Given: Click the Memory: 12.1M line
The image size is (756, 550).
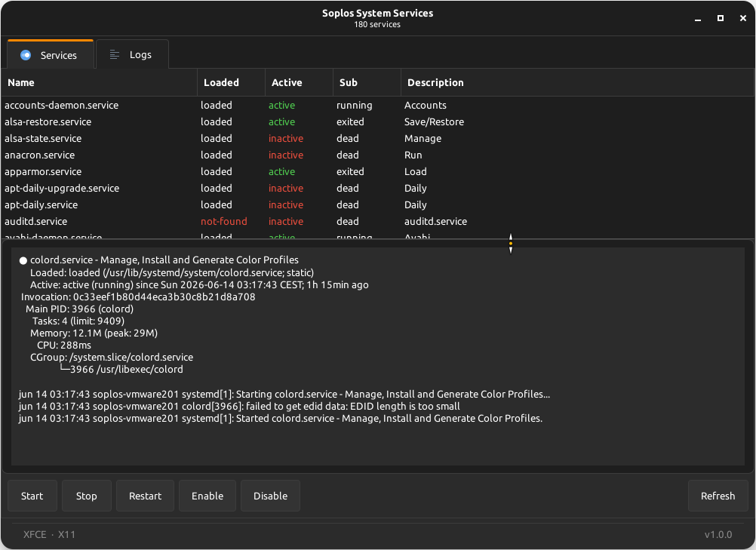Looking at the screenshot, I should click(x=94, y=333).
